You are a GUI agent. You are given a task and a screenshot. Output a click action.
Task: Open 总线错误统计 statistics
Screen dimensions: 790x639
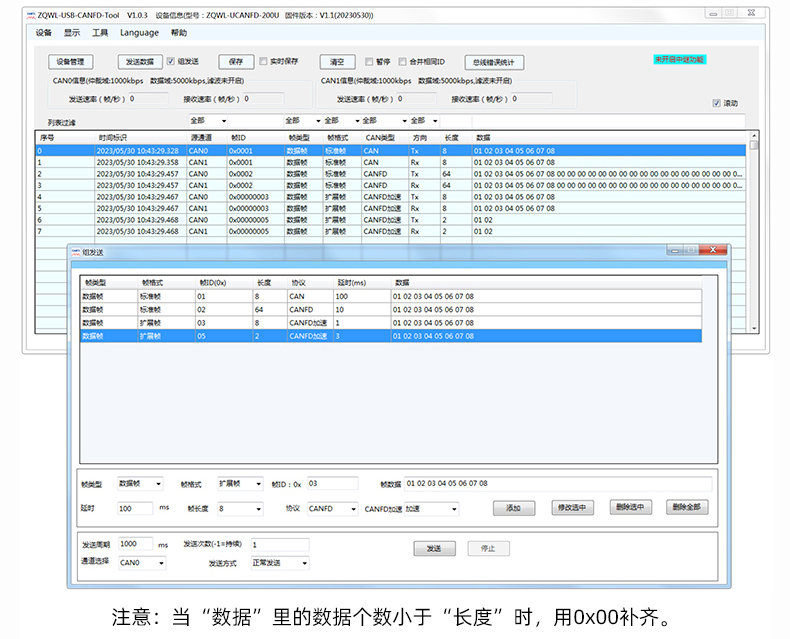coord(494,62)
